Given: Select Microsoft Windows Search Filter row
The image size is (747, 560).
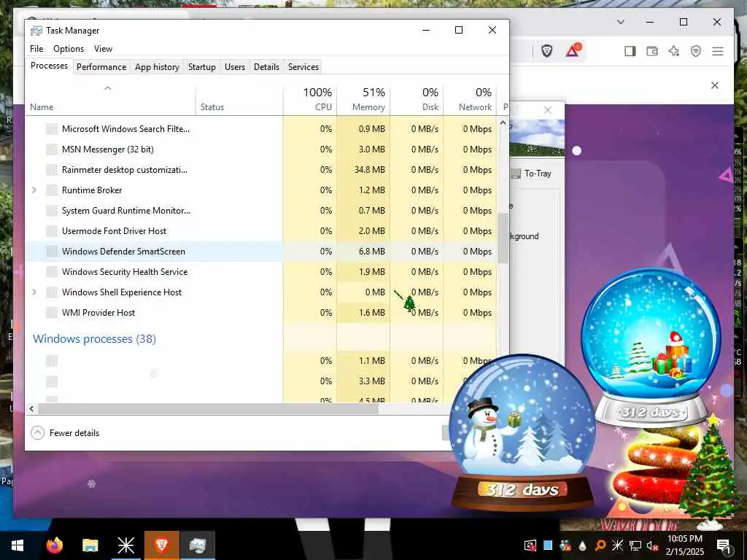Looking at the screenshot, I should [261, 129].
